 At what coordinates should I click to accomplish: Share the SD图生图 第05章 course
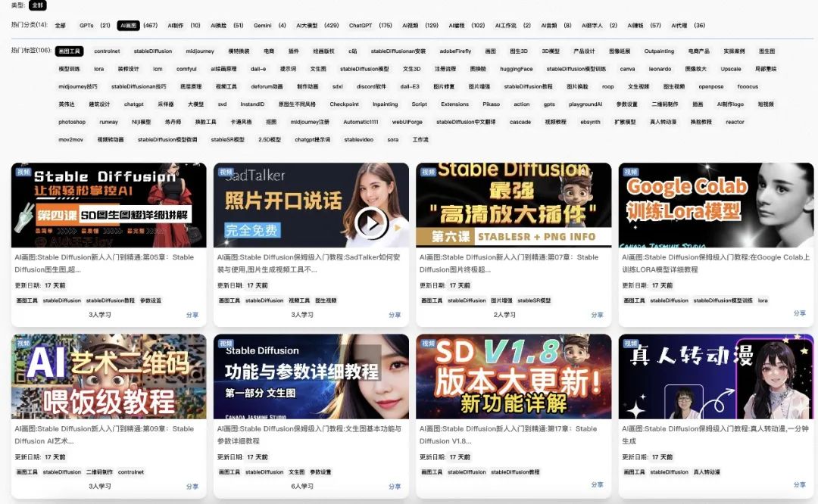192,315
